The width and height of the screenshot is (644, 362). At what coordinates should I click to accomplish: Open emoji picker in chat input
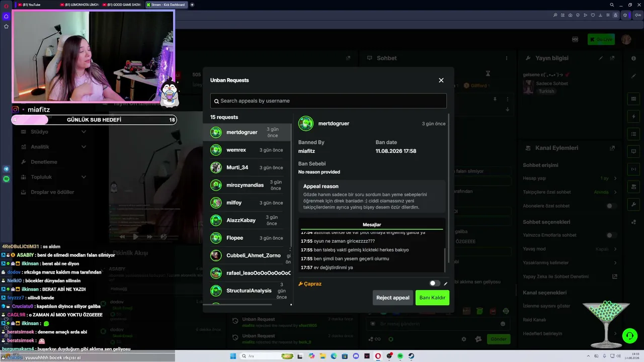coord(503,324)
